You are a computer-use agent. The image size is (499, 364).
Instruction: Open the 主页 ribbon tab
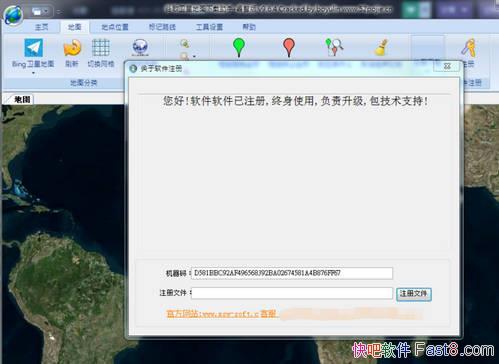(42, 27)
